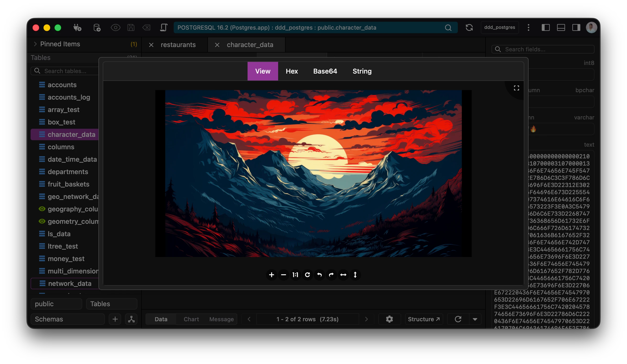Open the three-dot overflow menu
Viewport: 627px width, 364px height.
[529, 28]
